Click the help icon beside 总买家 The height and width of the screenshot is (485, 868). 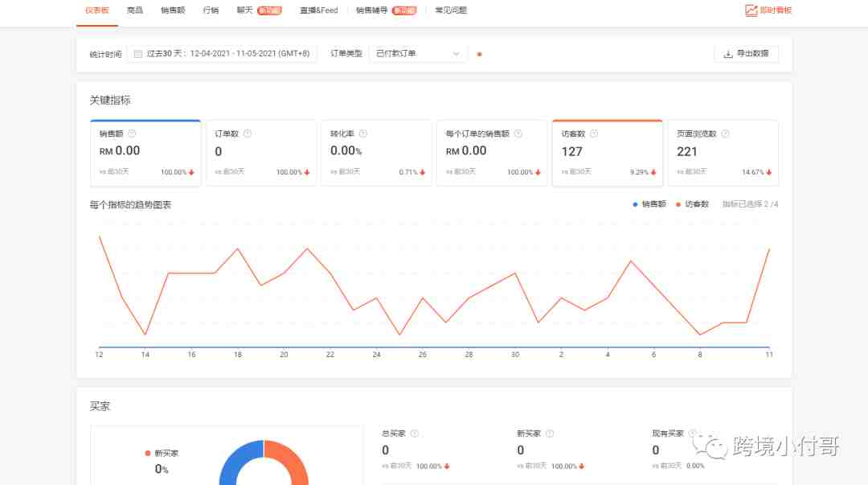coord(415,434)
